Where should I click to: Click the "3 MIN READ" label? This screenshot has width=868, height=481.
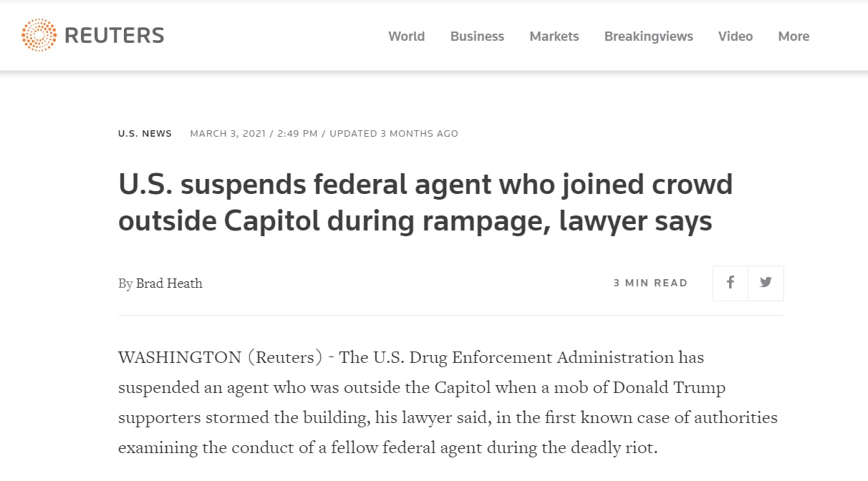[x=650, y=283]
